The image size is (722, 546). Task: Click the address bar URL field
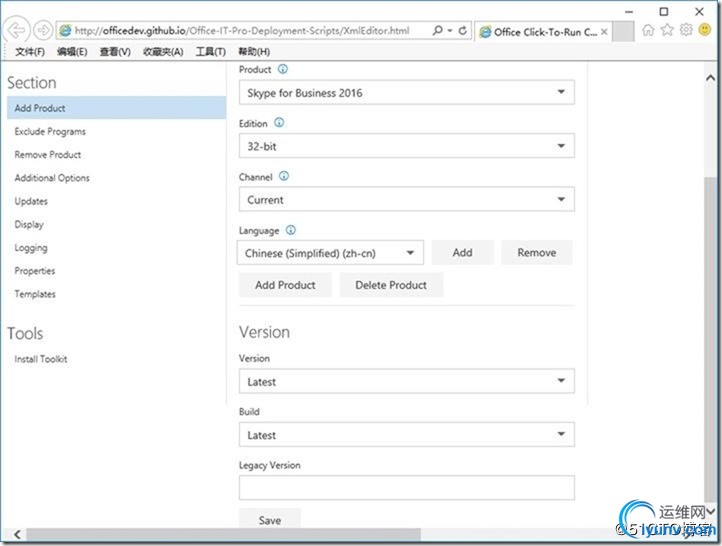(242, 31)
